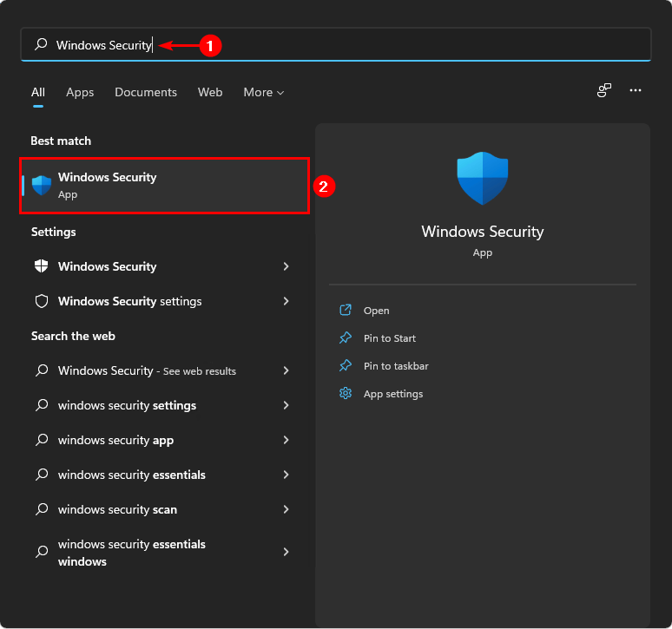Click the Open launch icon
The width and height of the screenshot is (672, 629).
[x=346, y=310]
